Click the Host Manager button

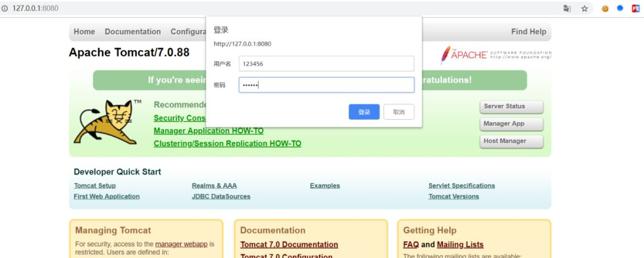512,141
